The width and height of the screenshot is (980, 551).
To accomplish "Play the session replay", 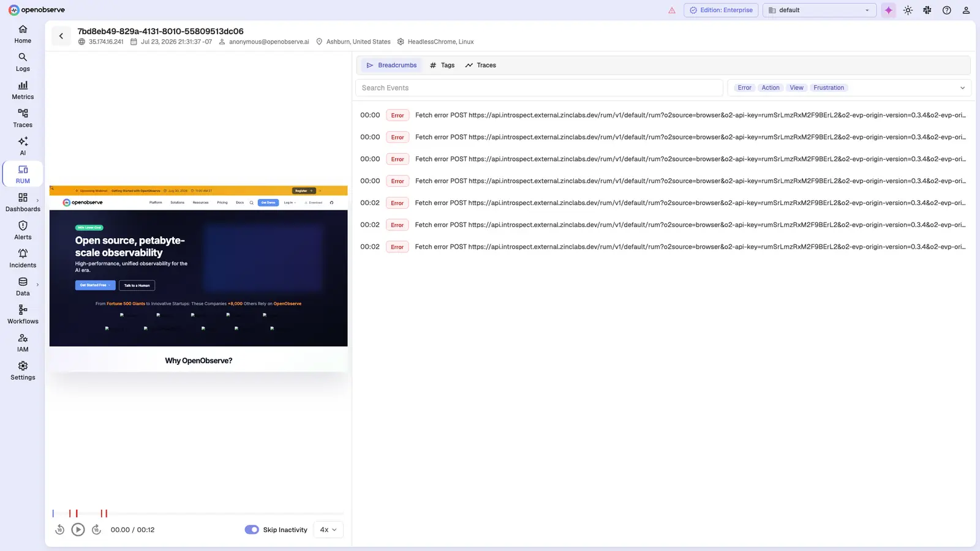I will coord(78,530).
